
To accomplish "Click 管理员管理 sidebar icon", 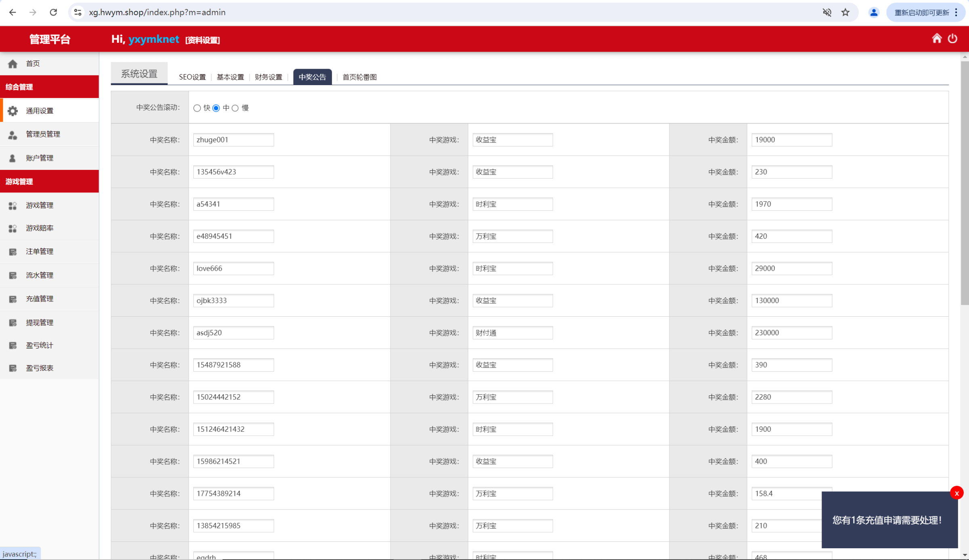I will (x=13, y=134).
